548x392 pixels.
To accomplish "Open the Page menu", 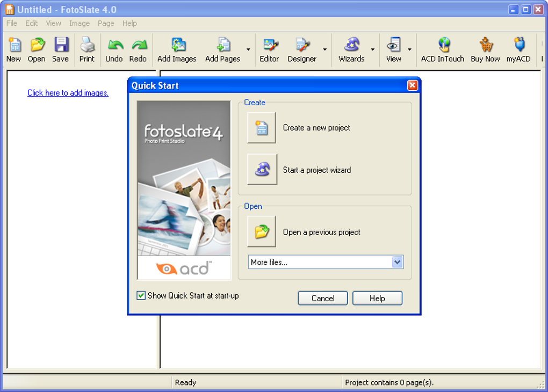I will (x=106, y=24).
